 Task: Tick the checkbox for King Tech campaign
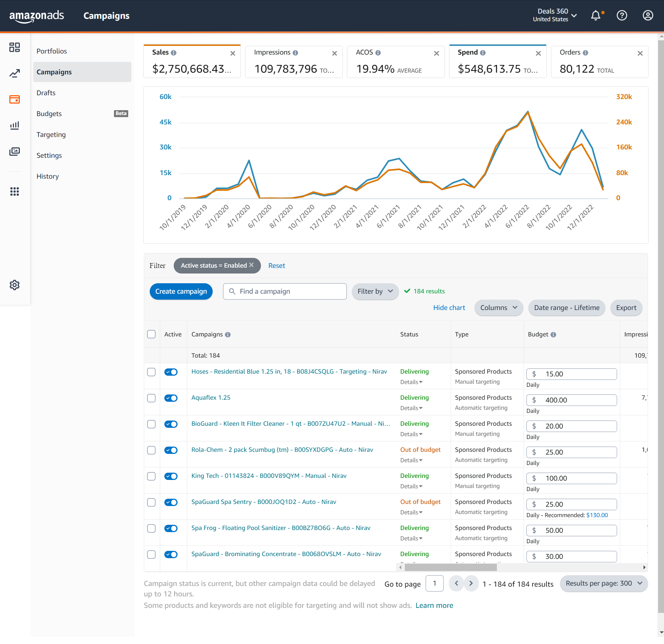[x=151, y=476]
